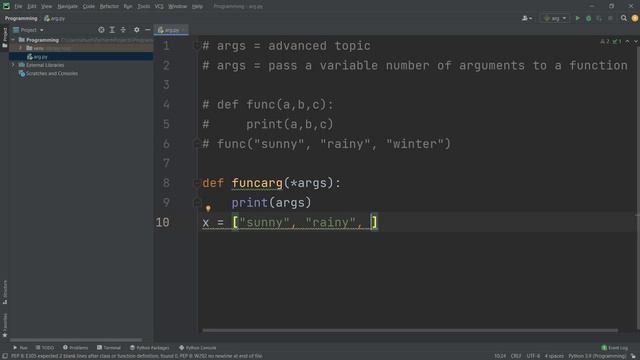Open the arg run configuration dropdown

click(555, 18)
